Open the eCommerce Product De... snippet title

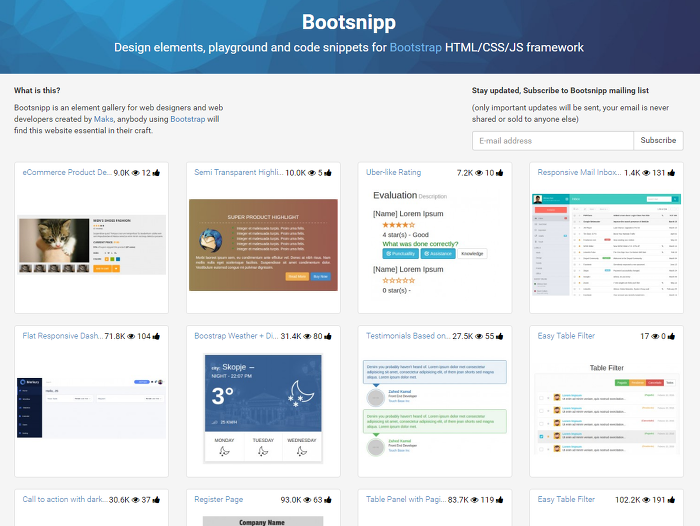click(x=67, y=172)
